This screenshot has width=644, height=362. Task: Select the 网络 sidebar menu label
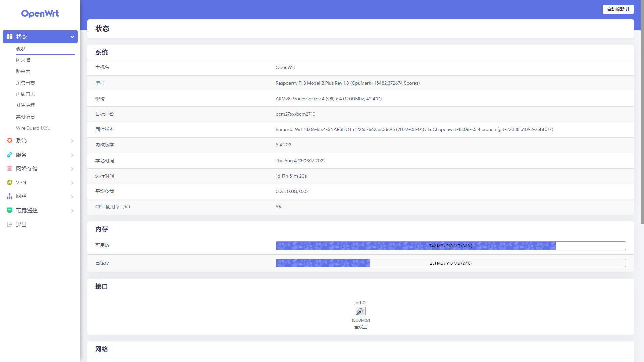pyautogui.click(x=21, y=196)
